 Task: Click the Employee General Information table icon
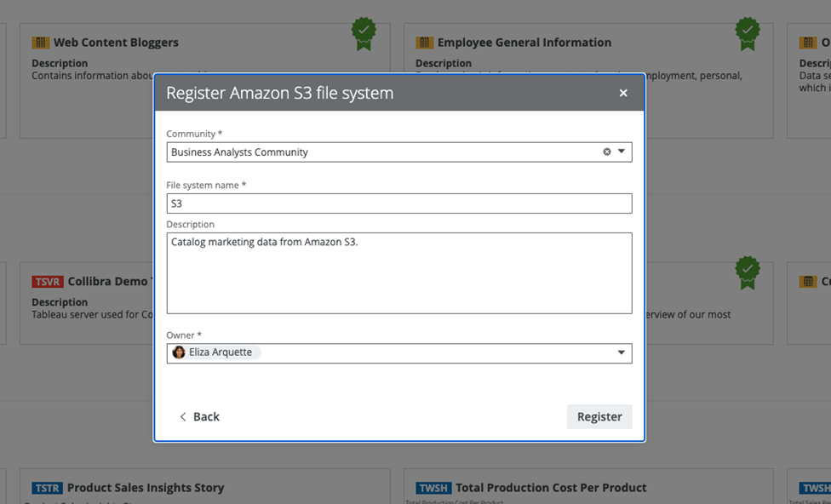click(x=424, y=43)
